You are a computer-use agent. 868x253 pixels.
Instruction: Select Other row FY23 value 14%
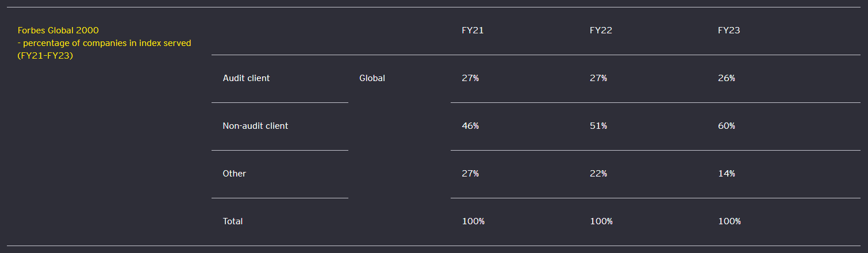click(x=727, y=174)
